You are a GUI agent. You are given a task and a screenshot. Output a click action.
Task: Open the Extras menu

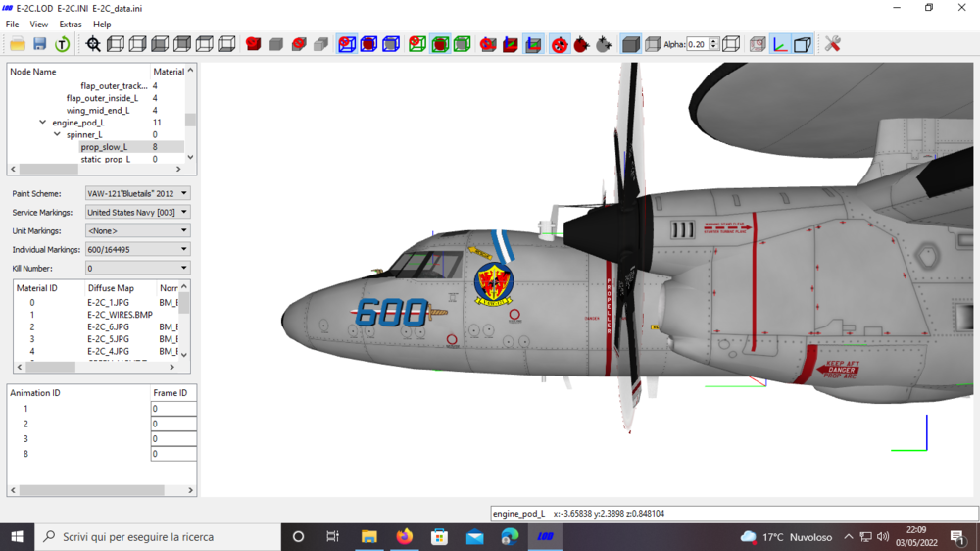coord(71,25)
